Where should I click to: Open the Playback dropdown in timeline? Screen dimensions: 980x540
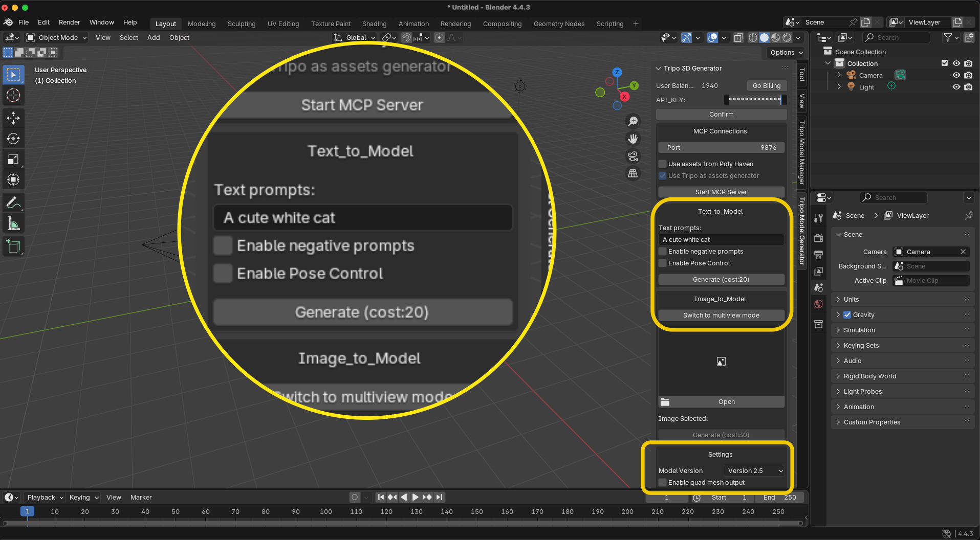click(45, 498)
